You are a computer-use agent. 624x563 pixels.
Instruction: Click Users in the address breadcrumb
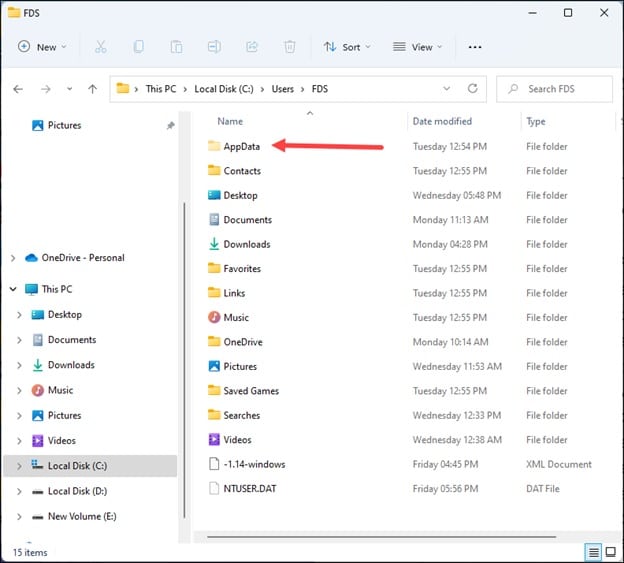283,89
